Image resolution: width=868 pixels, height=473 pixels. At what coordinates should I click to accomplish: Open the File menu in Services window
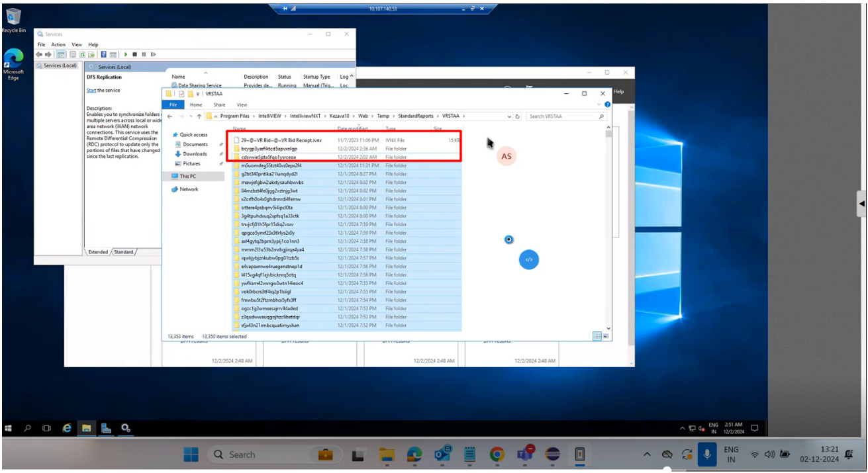pos(41,44)
